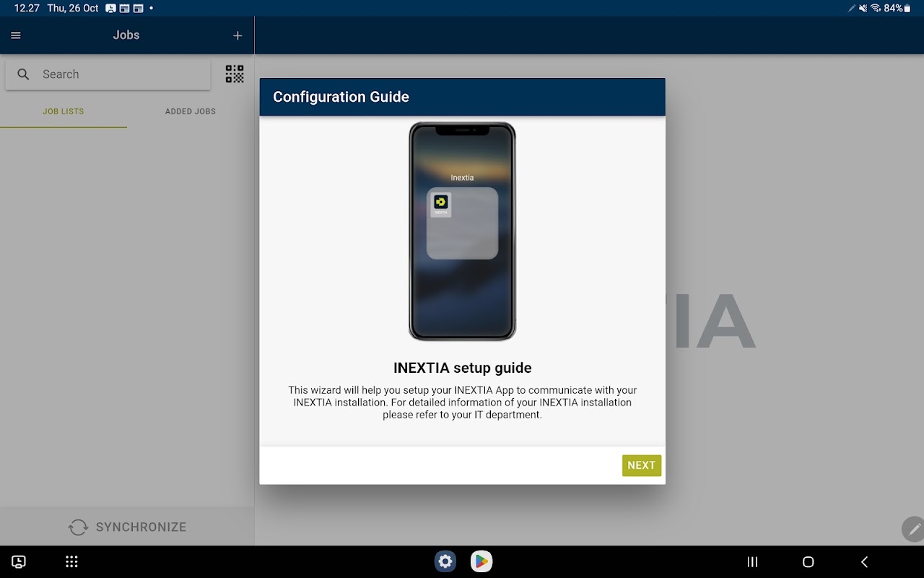Image resolution: width=924 pixels, height=578 pixels.
Task: Tap the Configuration Guide title
Action: 341,97
